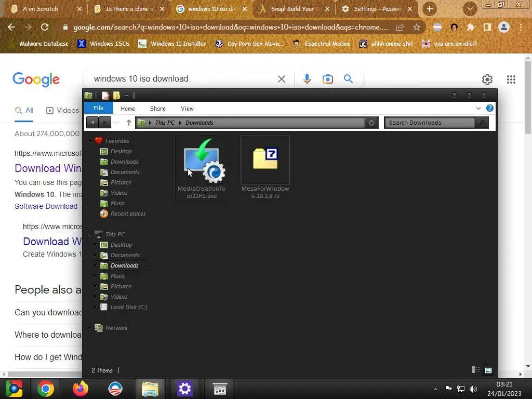Go forward in the Explorer navigation
Screen dimensions: 532x399
coord(105,123)
